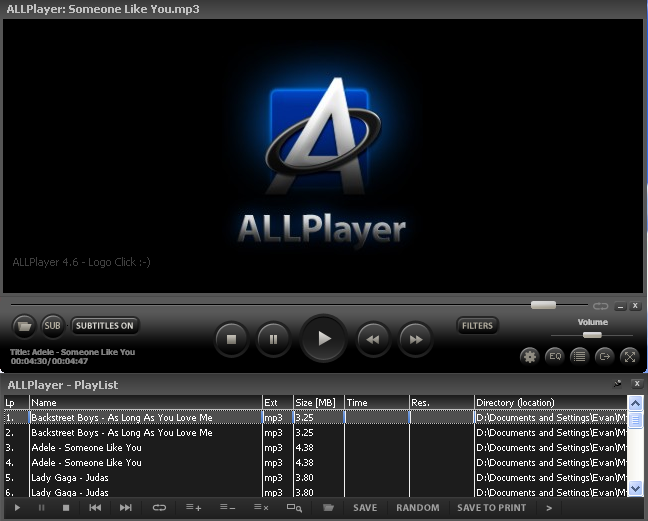Screen dimensions: 648x521
Task: Adjust the Volume slider handle
Action: tap(592, 335)
